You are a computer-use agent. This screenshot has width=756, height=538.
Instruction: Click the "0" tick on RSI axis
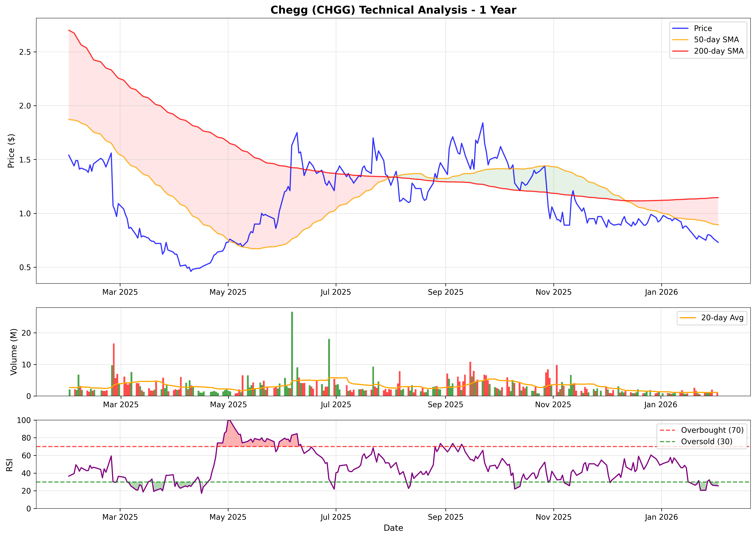tap(28, 509)
